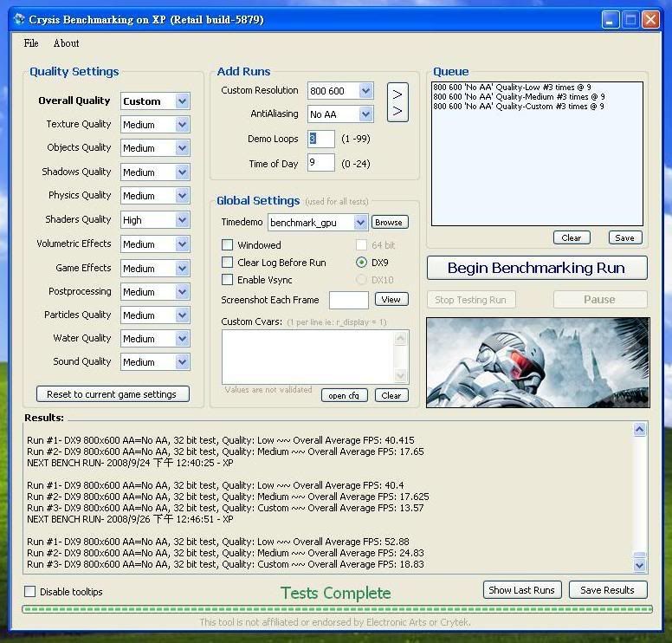Click the Browse button for Timedemo
Image resolution: width=672 pixels, height=643 pixels.
389,222
